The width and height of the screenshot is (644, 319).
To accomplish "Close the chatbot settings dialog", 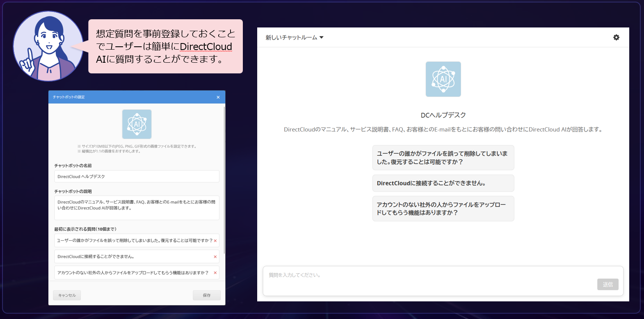I will tap(218, 97).
